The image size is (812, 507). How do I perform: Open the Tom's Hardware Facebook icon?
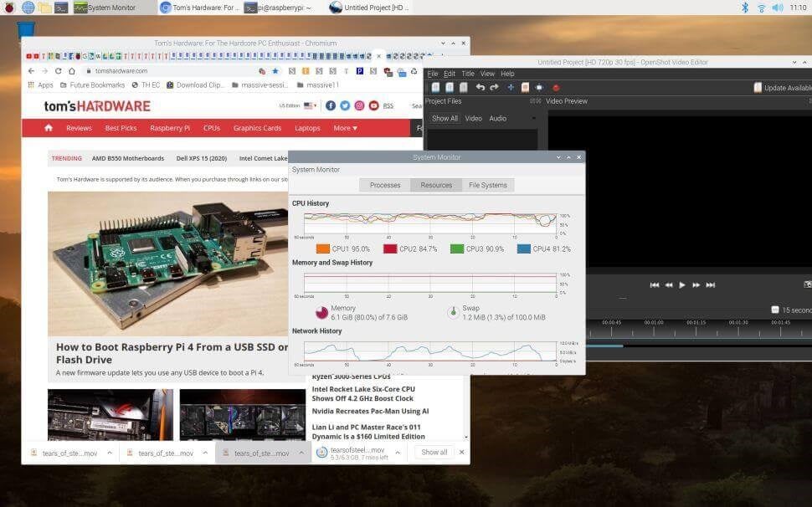click(x=331, y=105)
